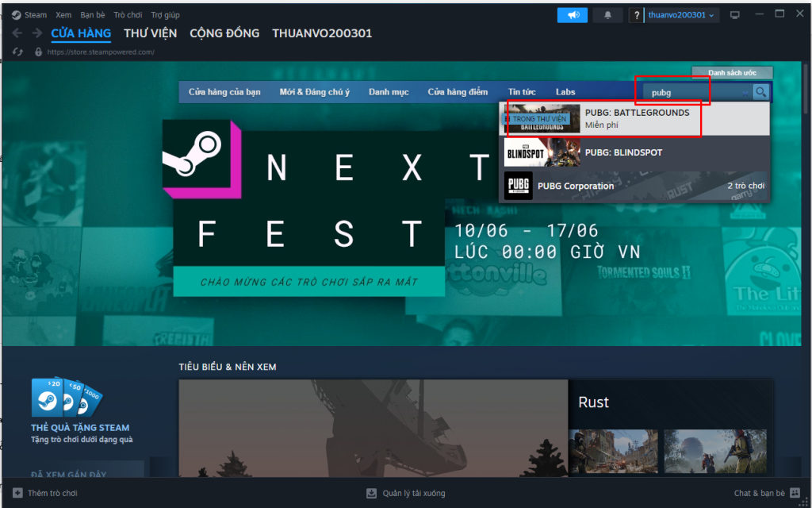Click Thêm trò chơi add game
Screen dimensions: 812x508
click(45, 493)
